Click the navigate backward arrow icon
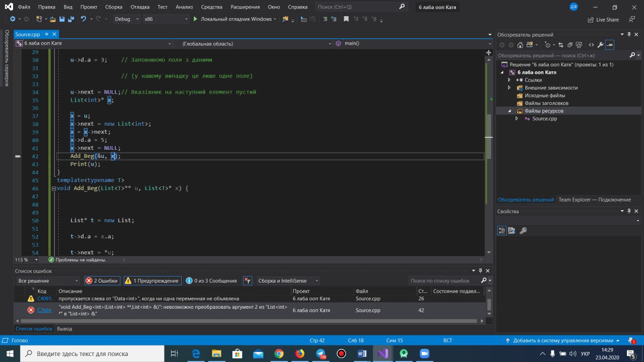This screenshot has height=362, width=644. click(13, 19)
